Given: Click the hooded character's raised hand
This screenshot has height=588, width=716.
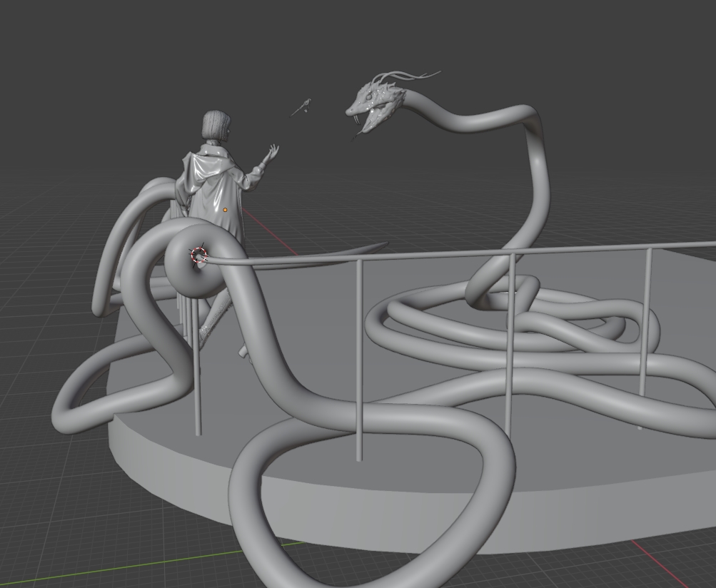Looking at the screenshot, I should pyautogui.click(x=273, y=151).
